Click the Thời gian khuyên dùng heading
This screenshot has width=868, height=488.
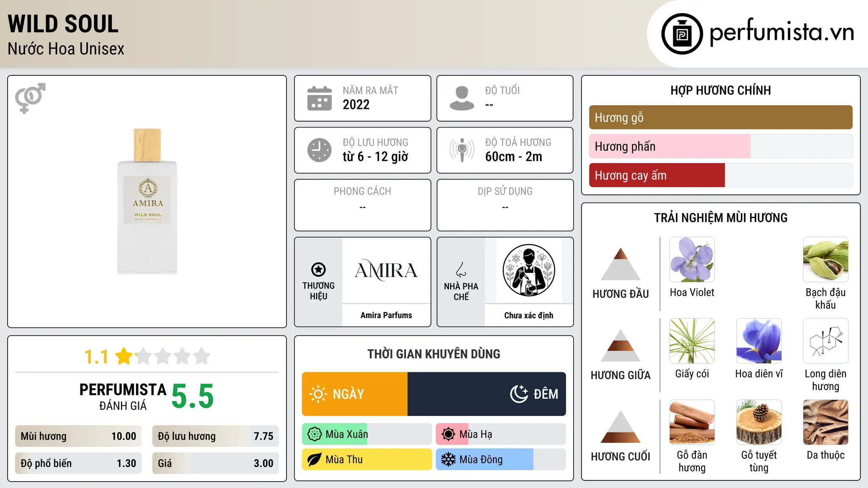[x=434, y=354]
